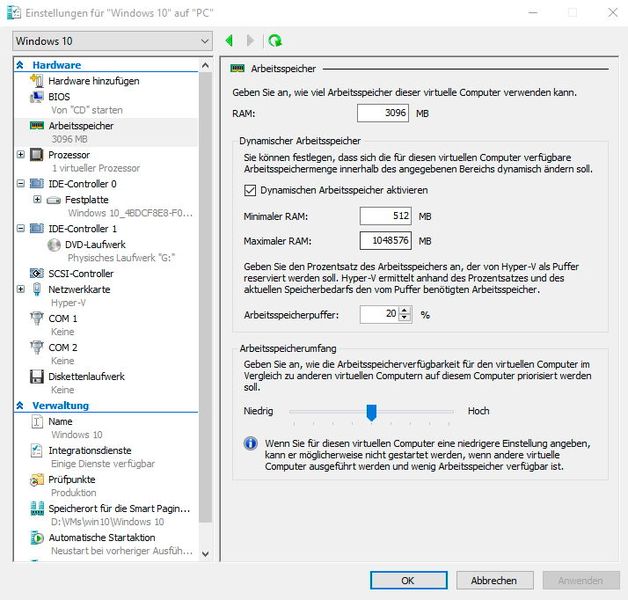Select the Hardware hinzufügen icon

click(x=36, y=81)
